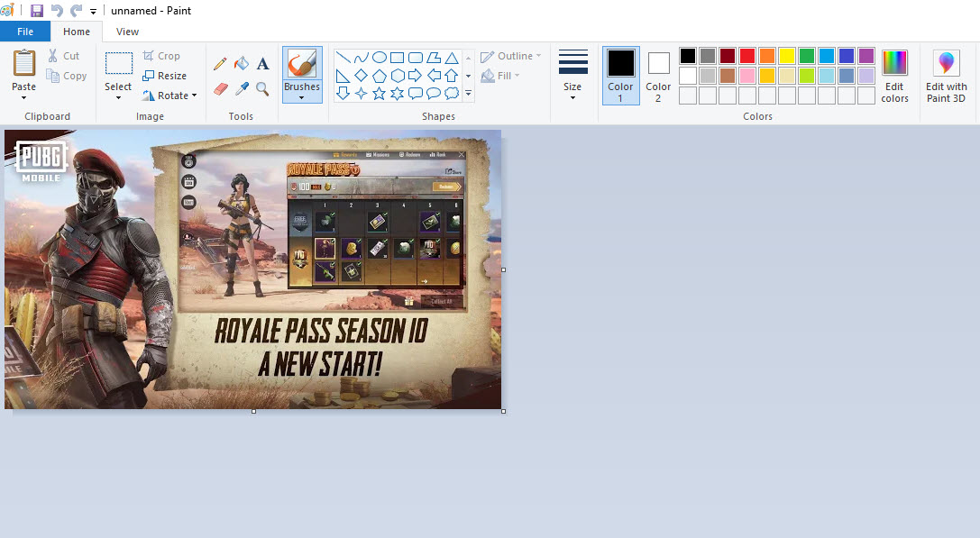Select the Pencil tool

pos(219,64)
